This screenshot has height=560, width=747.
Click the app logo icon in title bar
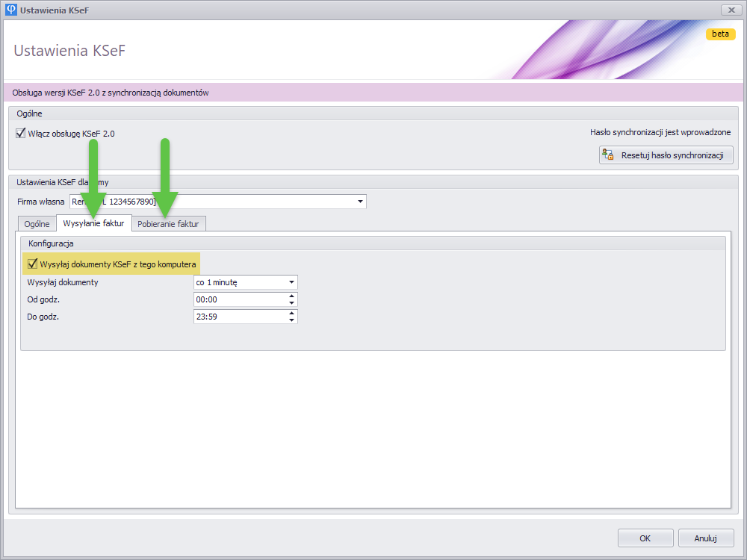click(x=10, y=10)
